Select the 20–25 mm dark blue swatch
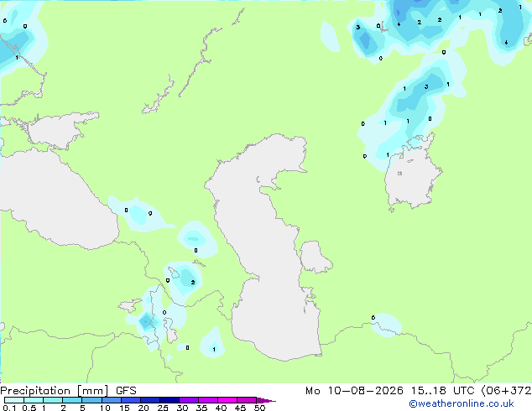This screenshot has width=532, height=411. pos(149,400)
